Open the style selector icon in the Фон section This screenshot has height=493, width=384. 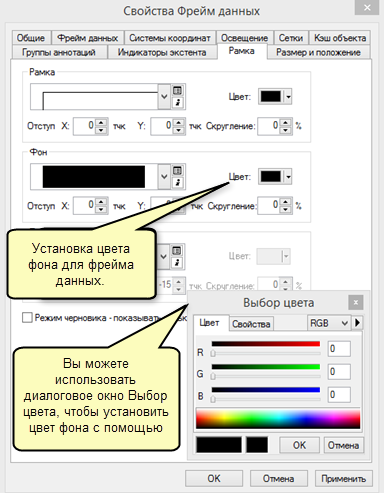click(x=177, y=170)
